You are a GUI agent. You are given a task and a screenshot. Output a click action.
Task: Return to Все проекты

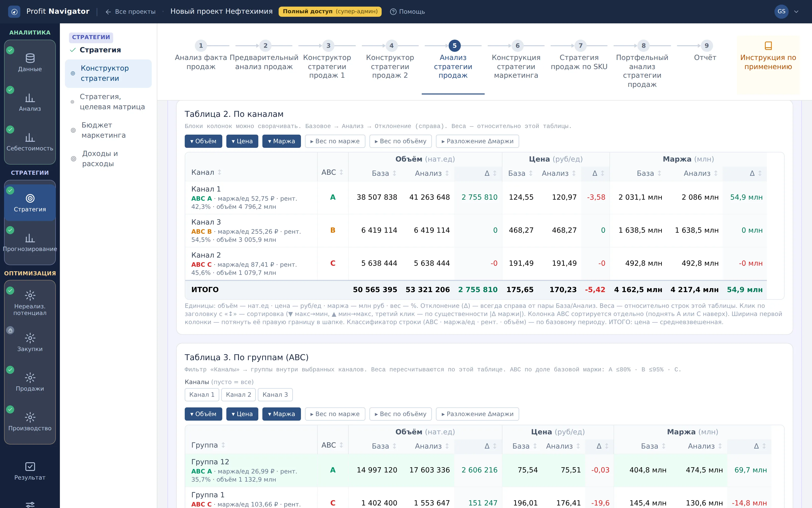pyautogui.click(x=130, y=12)
